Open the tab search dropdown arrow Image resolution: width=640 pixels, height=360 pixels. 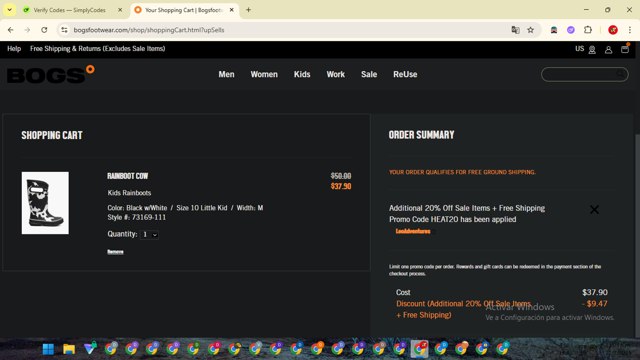[x=9, y=10]
